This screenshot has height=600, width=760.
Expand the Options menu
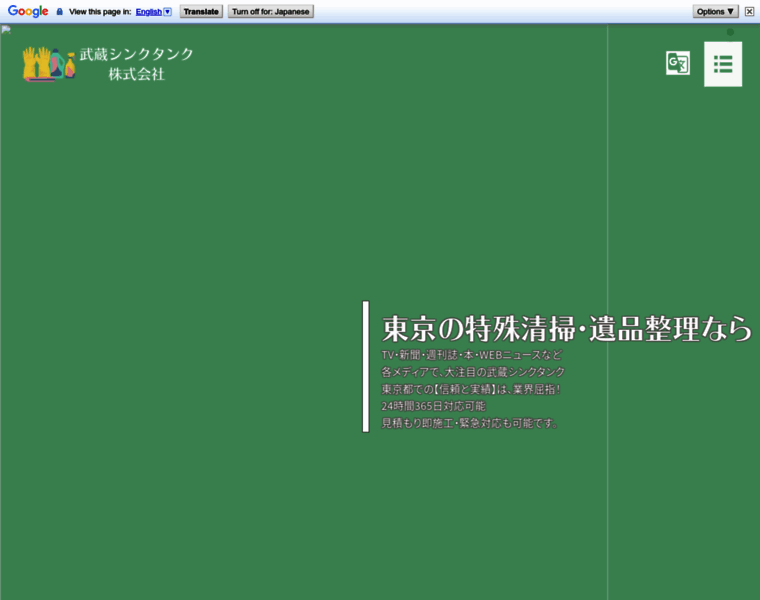point(716,12)
